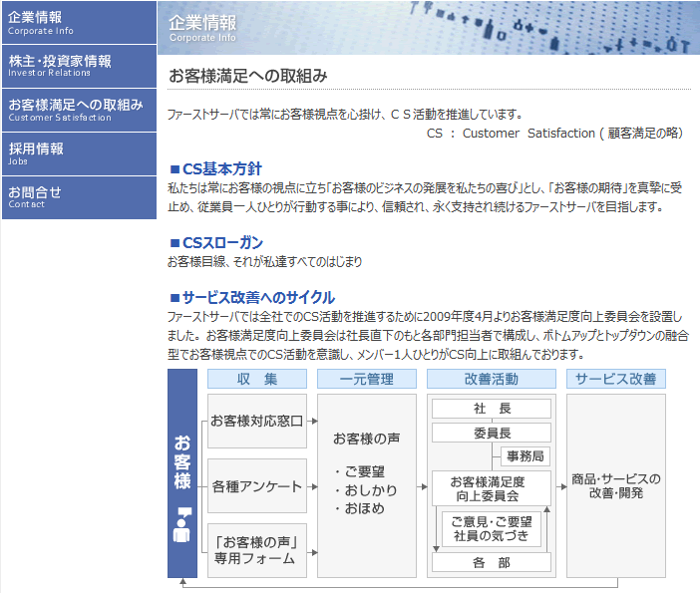This screenshot has width=700, height=593.
Task: Click the 各部 box in diagram
Action: (491, 562)
